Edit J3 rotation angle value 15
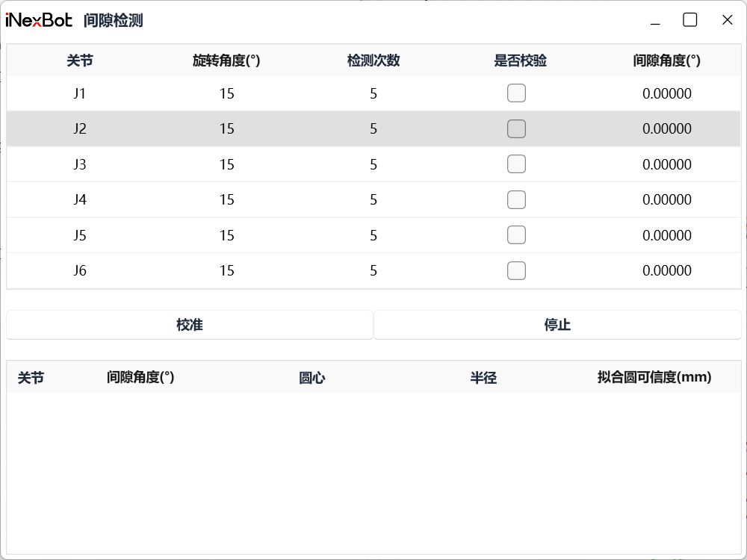Screen dimensions: 747x560 227,164
